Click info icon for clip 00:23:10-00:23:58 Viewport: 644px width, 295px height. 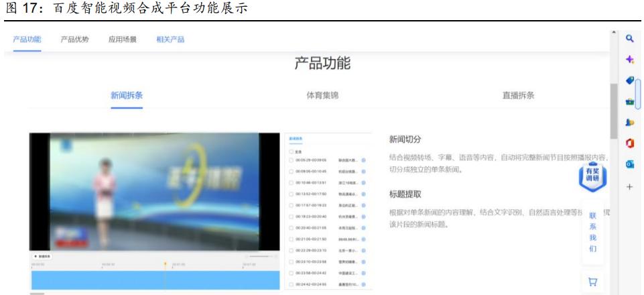(363, 261)
